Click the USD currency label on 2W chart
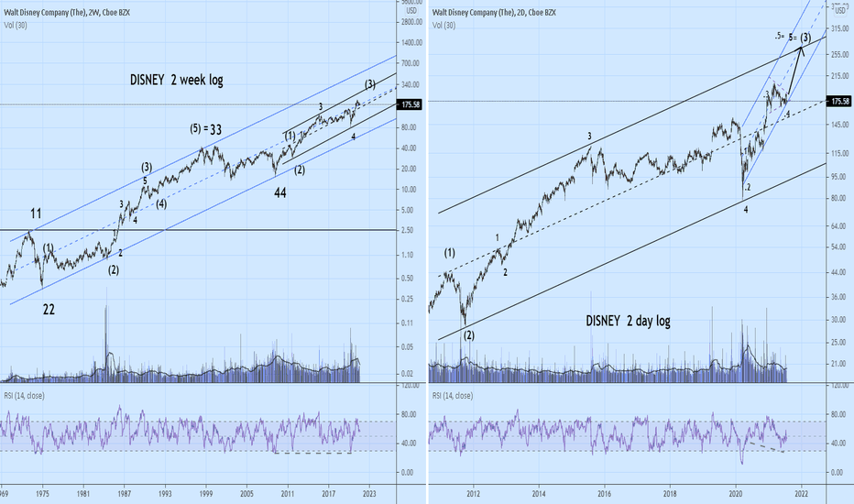 [x=411, y=11]
